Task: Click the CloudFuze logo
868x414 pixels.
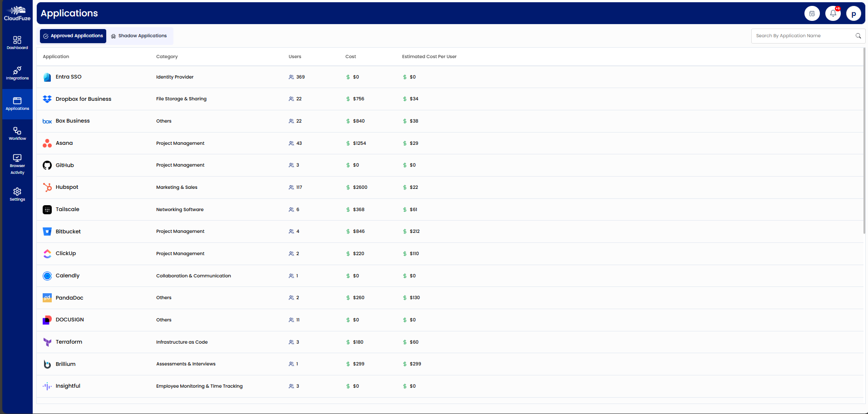Action: pyautogui.click(x=17, y=13)
